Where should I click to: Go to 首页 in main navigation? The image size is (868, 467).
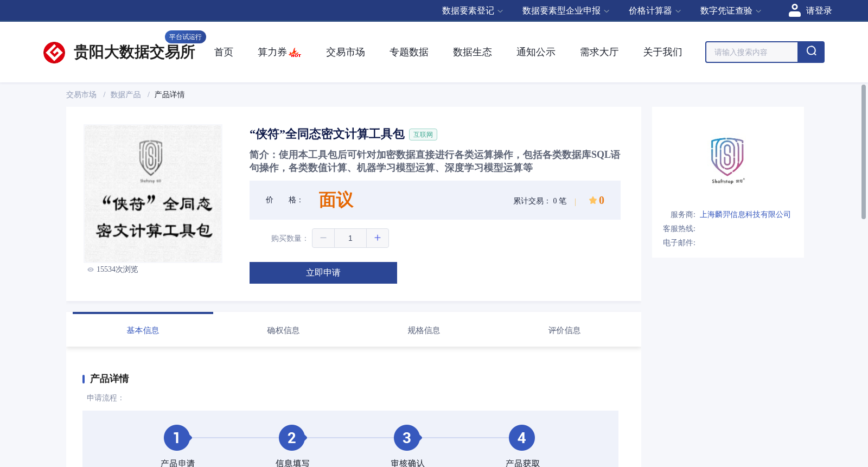click(x=224, y=52)
